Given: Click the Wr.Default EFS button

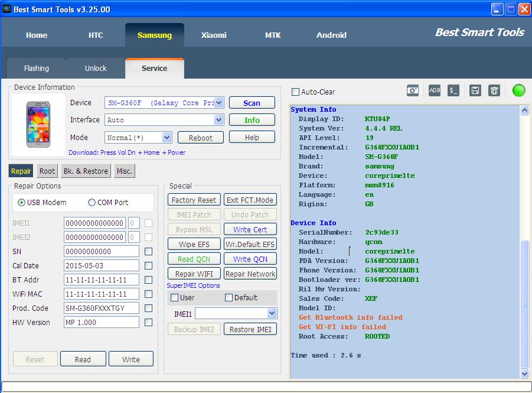Looking at the screenshot, I should tap(250, 244).
